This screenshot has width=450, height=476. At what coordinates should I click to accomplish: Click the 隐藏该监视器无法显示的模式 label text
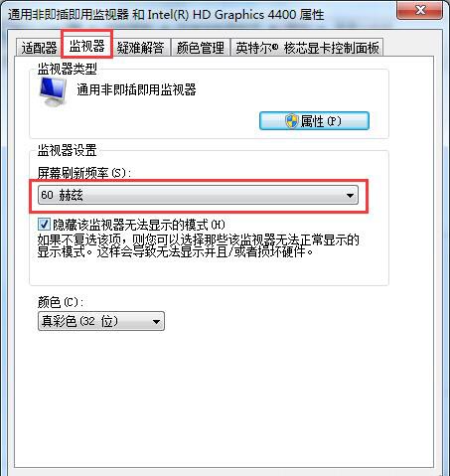(x=139, y=225)
